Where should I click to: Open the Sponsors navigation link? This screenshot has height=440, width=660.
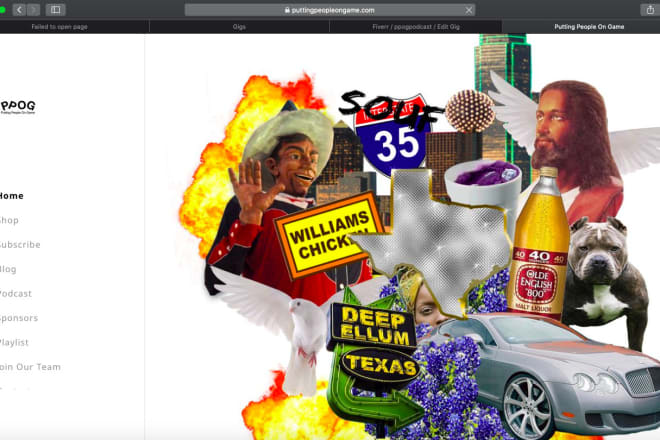19,318
